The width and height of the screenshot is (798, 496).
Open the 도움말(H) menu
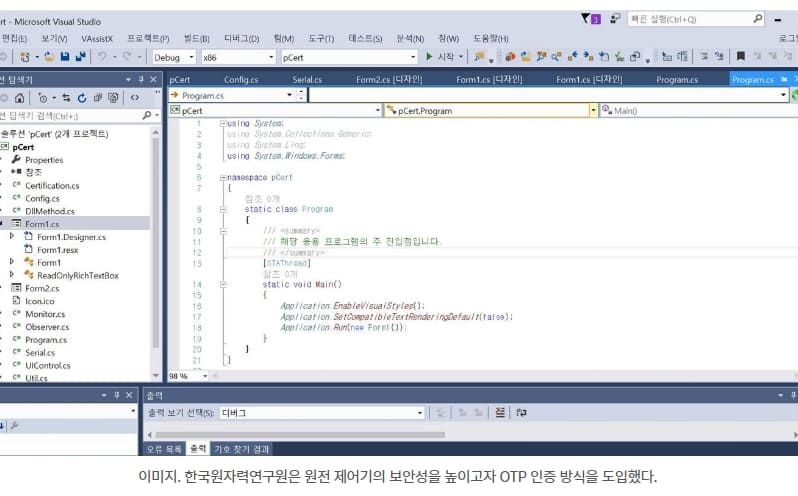coord(491,39)
